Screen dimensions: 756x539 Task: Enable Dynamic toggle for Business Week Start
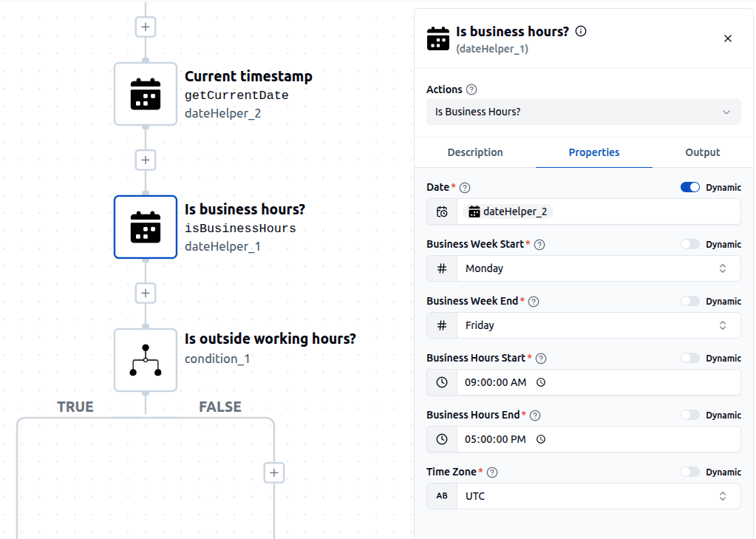(x=689, y=245)
